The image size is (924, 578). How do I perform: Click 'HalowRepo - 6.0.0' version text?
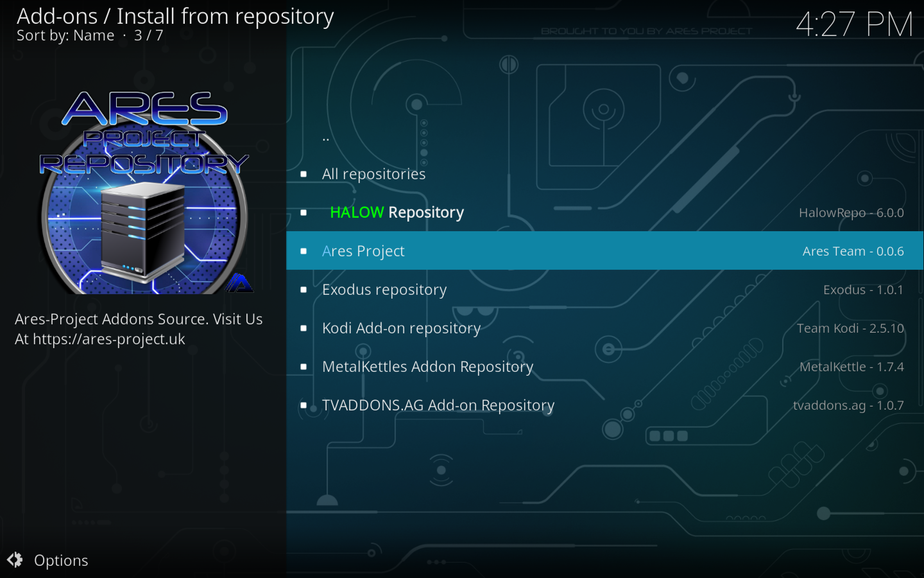(851, 213)
